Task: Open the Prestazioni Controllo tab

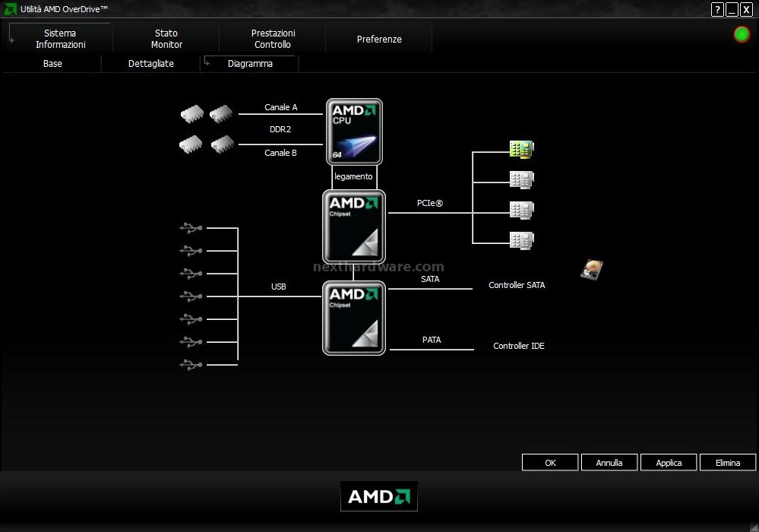Action: [x=273, y=39]
